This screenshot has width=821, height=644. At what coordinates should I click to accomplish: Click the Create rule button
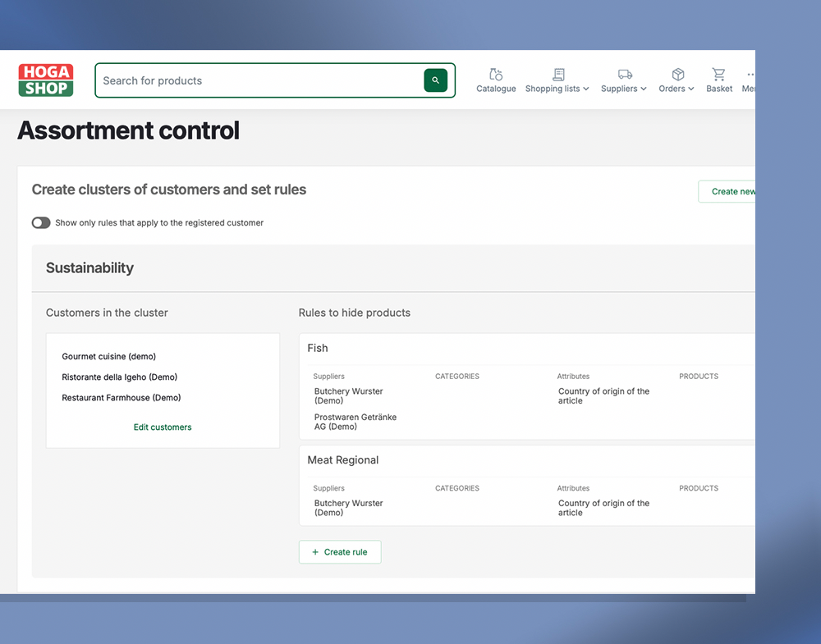tap(340, 552)
